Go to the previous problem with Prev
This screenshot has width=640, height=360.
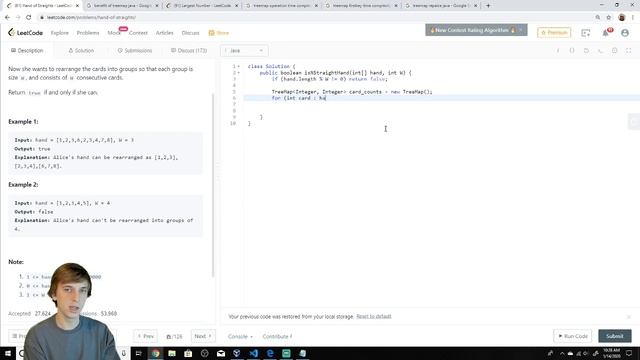click(x=145, y=336)
